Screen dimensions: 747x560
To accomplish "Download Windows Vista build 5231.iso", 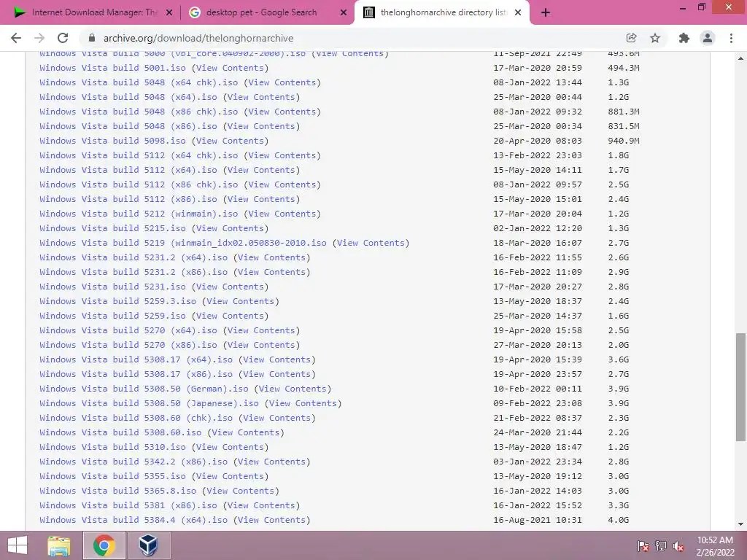I will [112, 287].
